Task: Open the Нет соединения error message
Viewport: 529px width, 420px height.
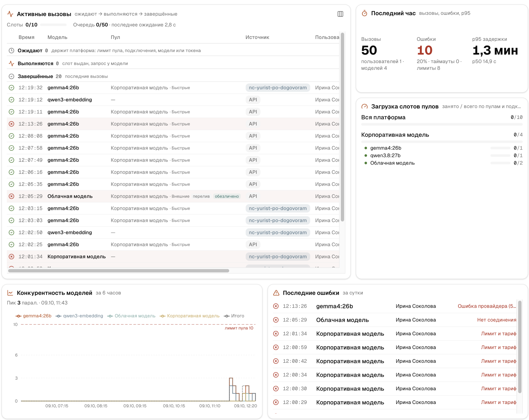Action: pos(497,320)
